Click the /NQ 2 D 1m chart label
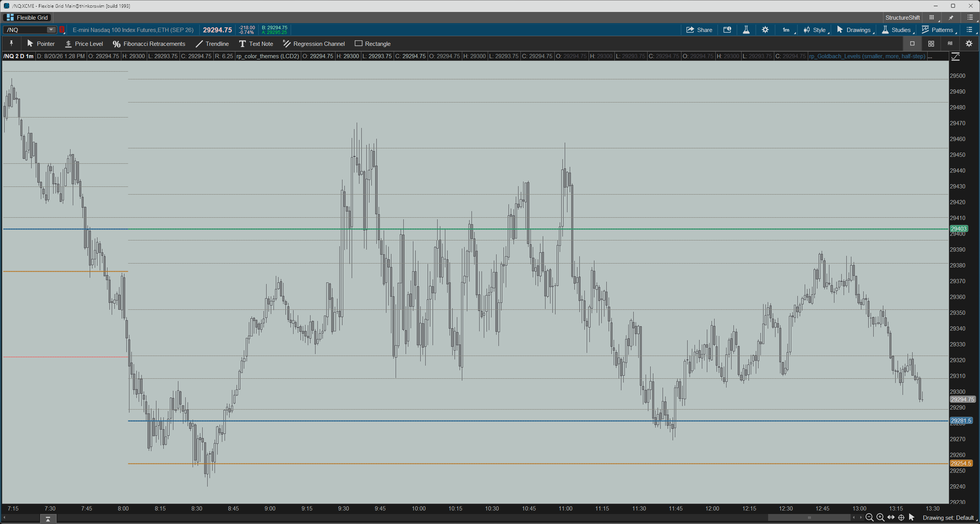This screenshot has height=524, width=980. (x=18, y=56)
